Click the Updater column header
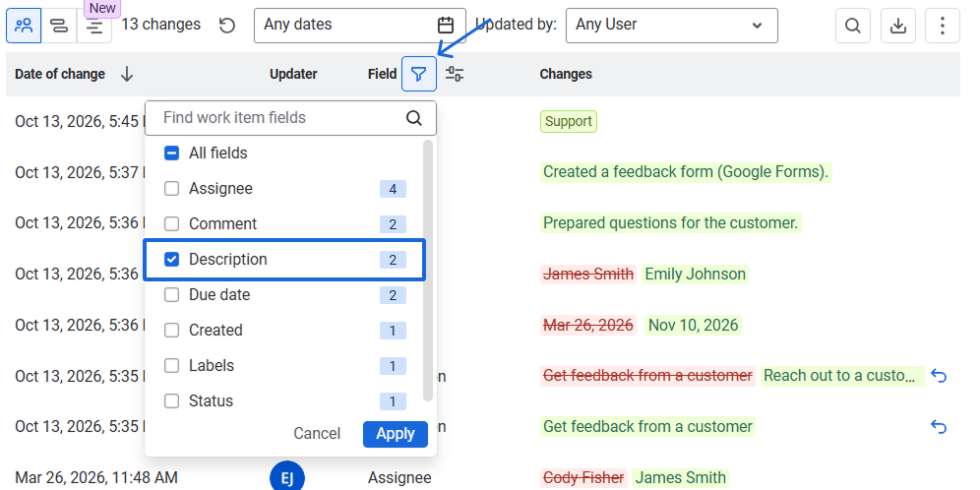 [x=293, y=74]
